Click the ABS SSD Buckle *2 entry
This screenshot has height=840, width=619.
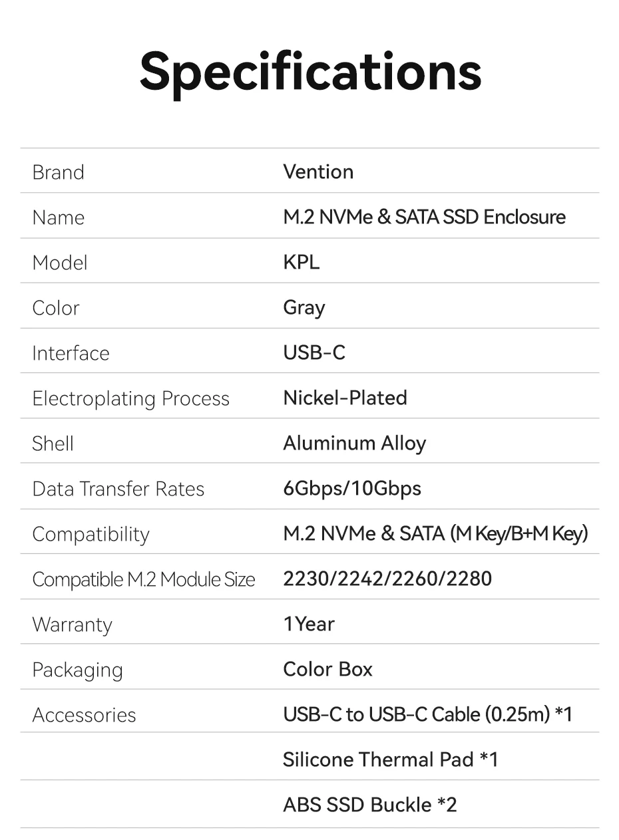tap(369, 805)
